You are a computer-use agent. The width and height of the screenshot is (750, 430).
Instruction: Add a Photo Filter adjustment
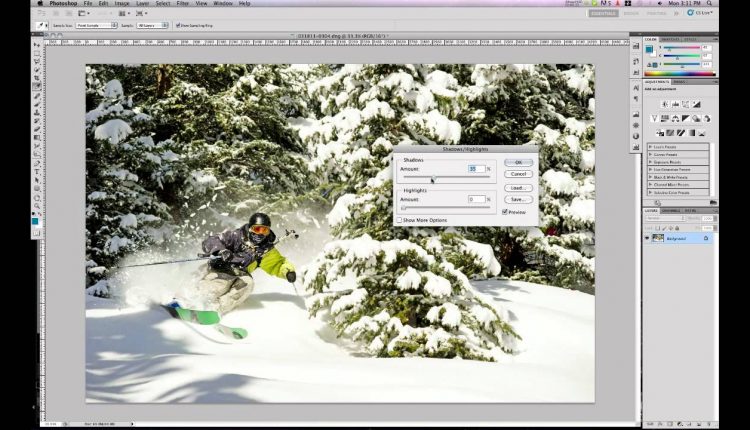[695, 118]
